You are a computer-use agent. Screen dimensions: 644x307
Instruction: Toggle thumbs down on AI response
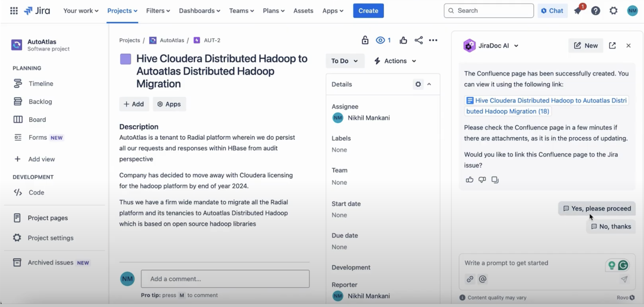[x=482, y=180]
